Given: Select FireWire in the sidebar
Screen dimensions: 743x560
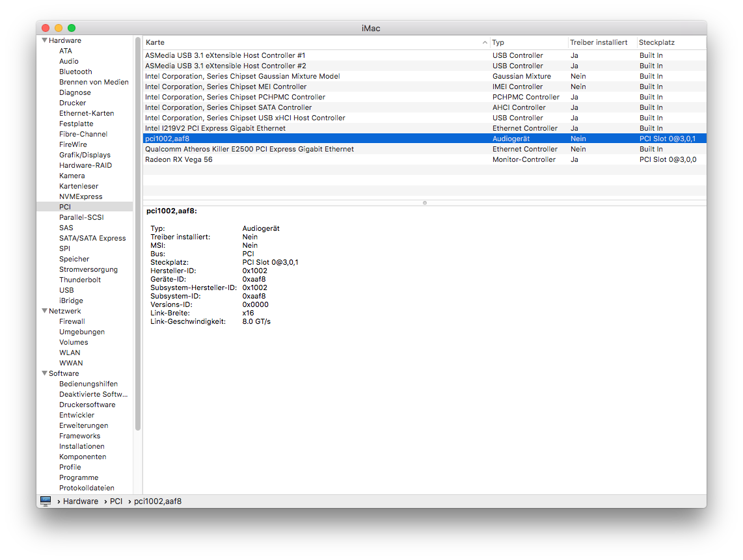Looking at the screenshot, I should click(x=73, y=144).
